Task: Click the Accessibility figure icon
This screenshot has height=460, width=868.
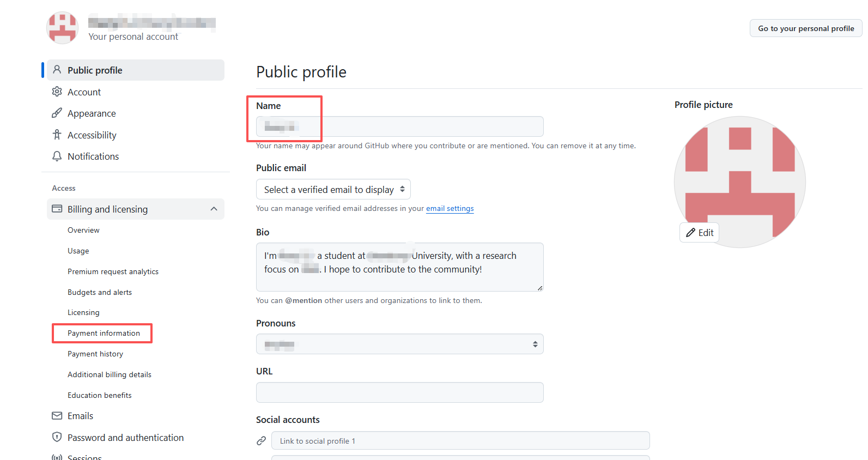Action: tap(57, 135)
